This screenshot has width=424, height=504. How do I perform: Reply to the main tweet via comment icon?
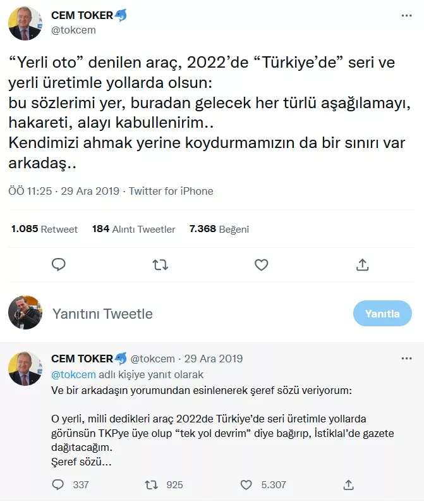point(59,265)
